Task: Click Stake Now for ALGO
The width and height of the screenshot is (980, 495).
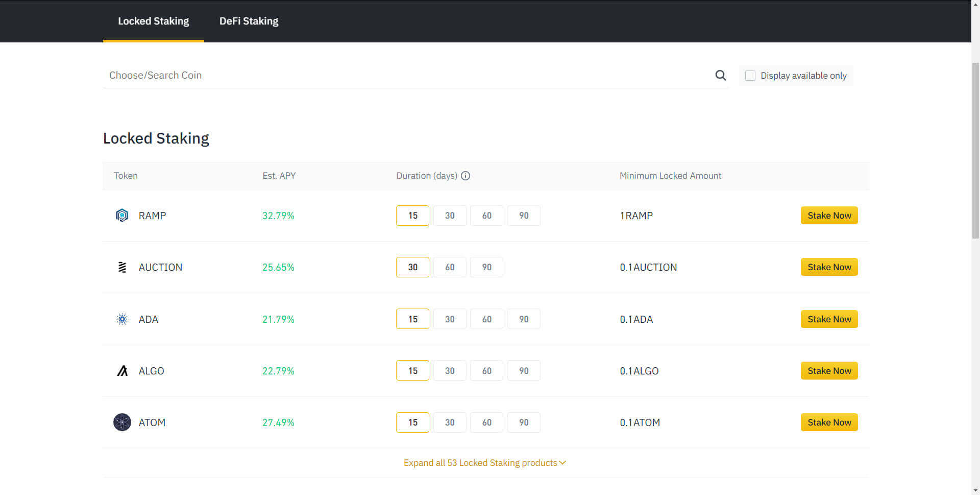Action: [829, 371]
